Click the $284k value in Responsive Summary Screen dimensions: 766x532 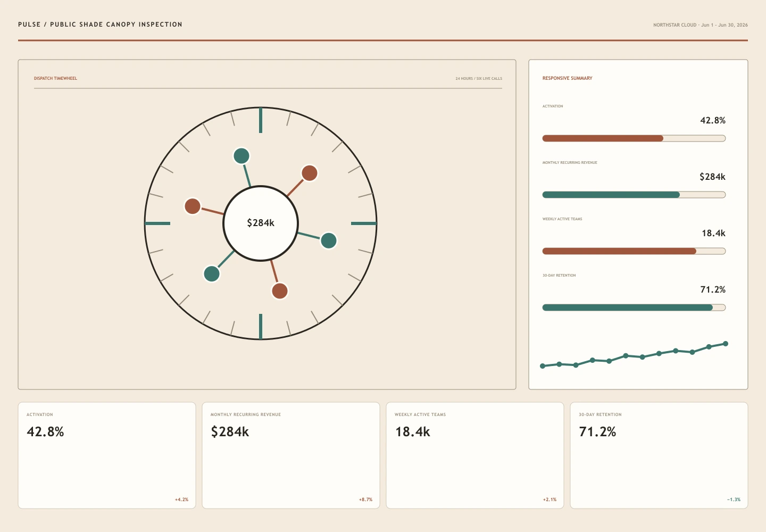point(712,177)
